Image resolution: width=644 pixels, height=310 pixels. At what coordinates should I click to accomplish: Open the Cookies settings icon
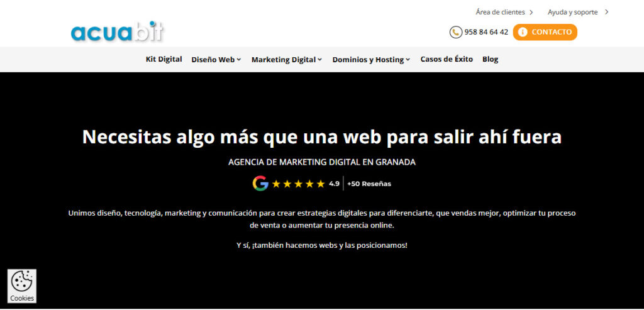[22, 286]
